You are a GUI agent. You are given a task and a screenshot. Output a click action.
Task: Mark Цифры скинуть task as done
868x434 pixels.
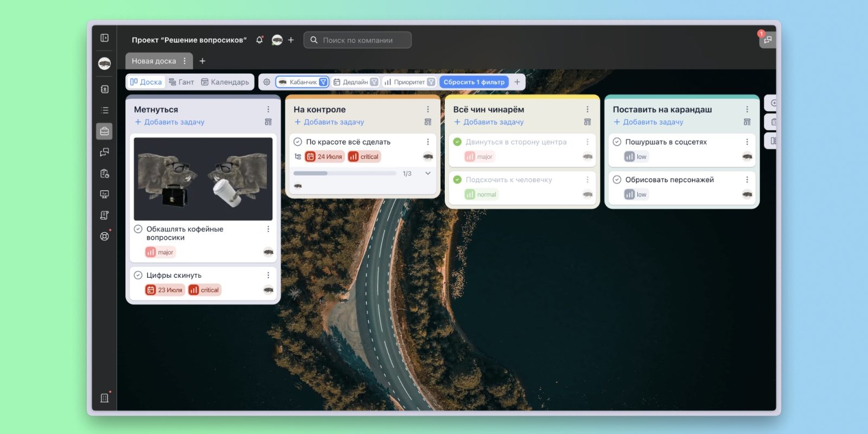coord(138,276)
